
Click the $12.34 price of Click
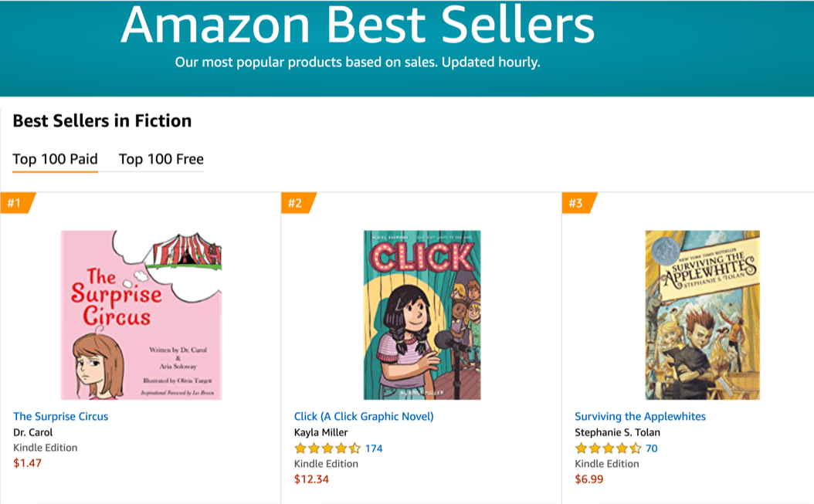(x=311, y=479)
